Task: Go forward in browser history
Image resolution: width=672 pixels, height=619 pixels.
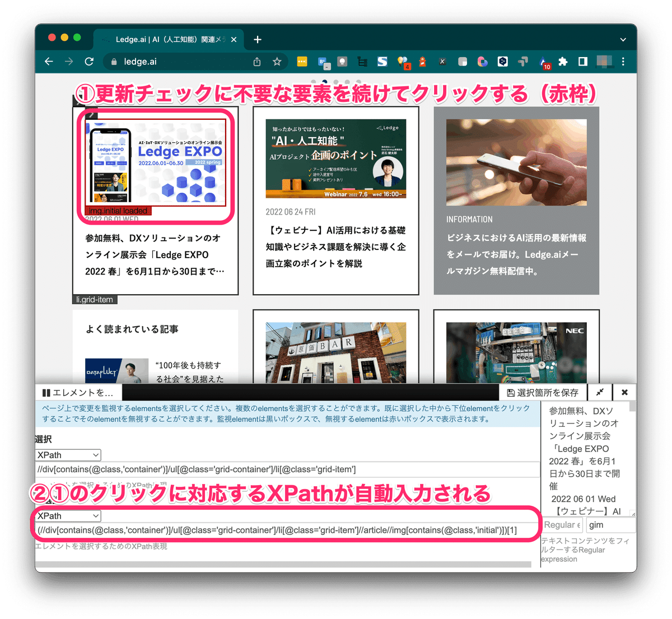Action: (69, 62)
